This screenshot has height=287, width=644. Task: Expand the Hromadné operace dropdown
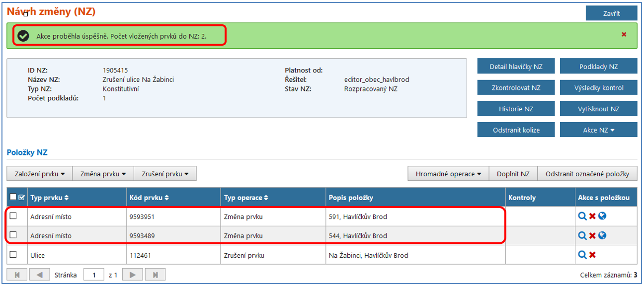[449, 174]
